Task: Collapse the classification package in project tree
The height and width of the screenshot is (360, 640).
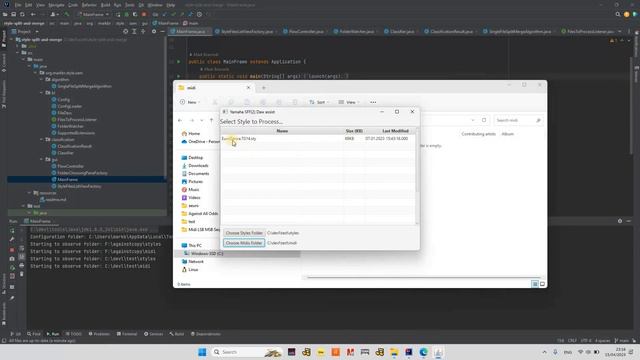Action: [42, 140]
